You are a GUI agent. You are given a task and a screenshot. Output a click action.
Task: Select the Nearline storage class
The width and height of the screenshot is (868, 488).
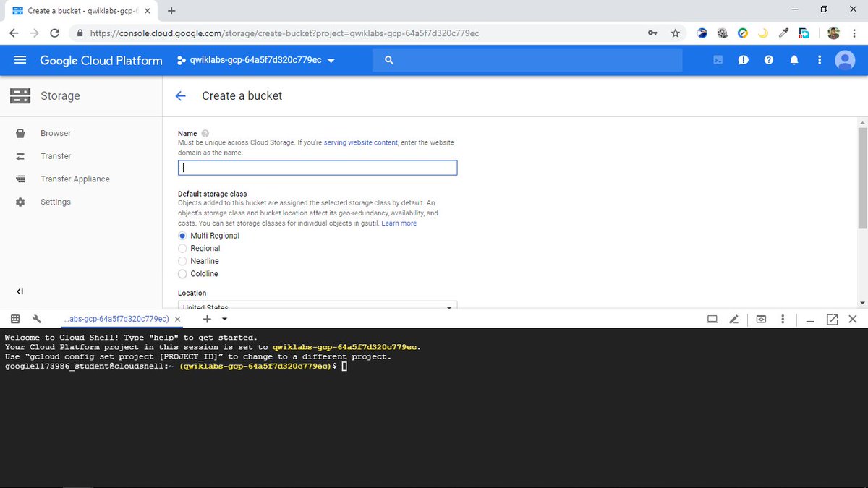(x=182, y=261)
